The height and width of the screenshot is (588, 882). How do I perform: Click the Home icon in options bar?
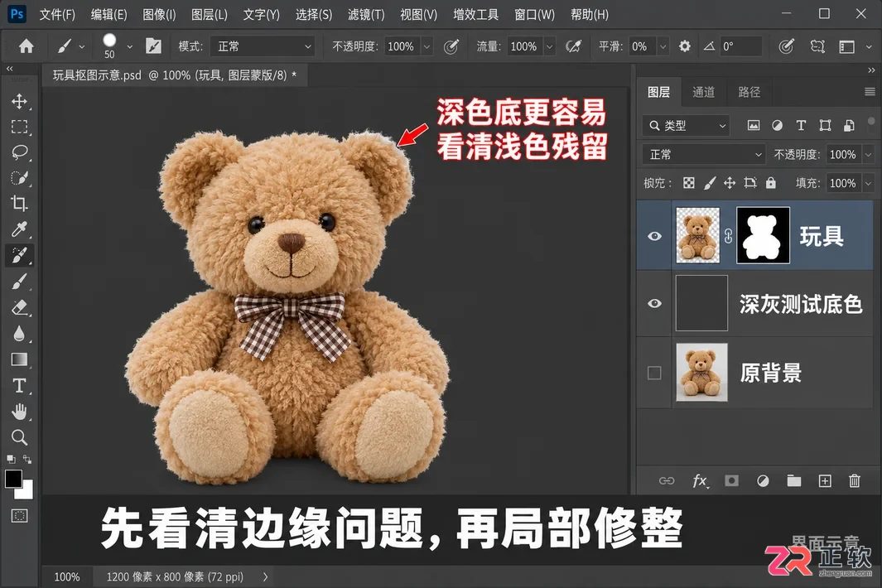click(x=26, y=46)
